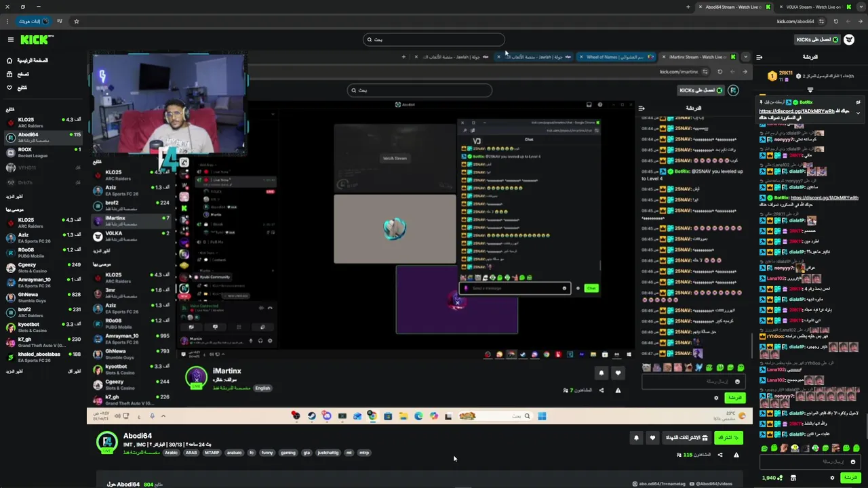Click the chat message input field
The image size is (868, 488).
(809, 462)
